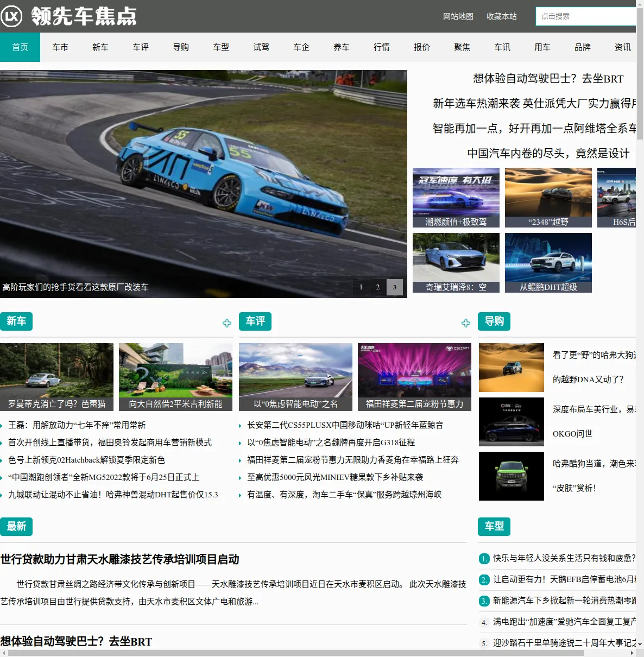Open headline 世行贷款助力甘肃天水雕漆技艺传承培训项目启动

(120, 559)
